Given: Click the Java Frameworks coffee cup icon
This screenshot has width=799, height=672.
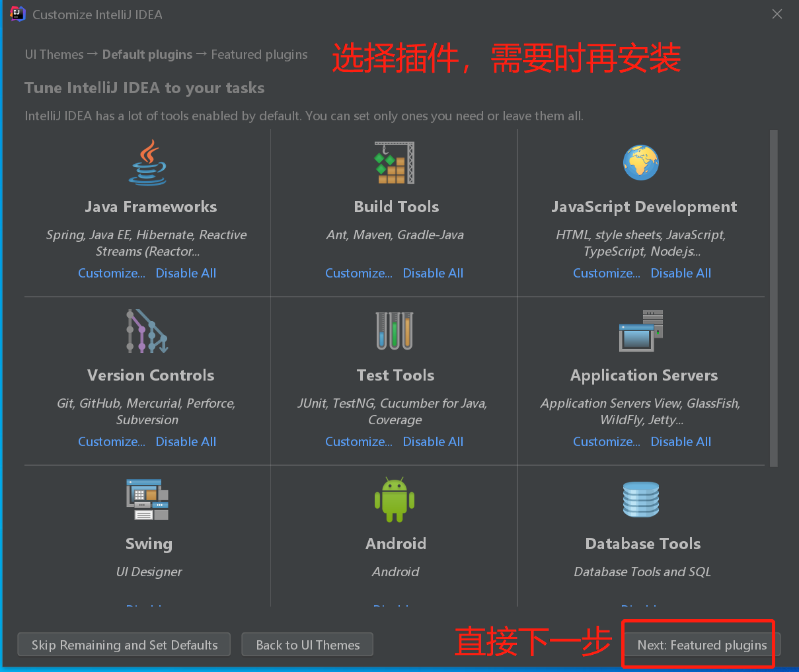Looking at the screenshot, I should 147,163.
